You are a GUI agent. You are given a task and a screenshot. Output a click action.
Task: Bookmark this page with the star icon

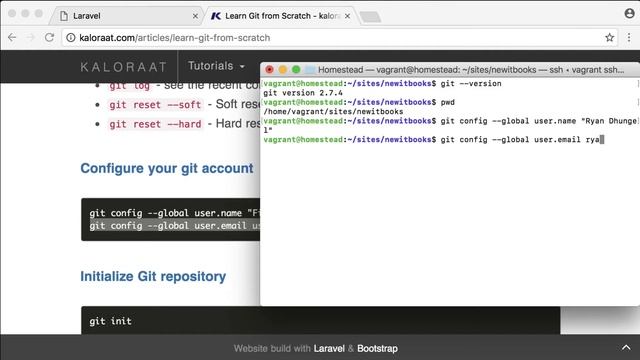click(609, 38)
